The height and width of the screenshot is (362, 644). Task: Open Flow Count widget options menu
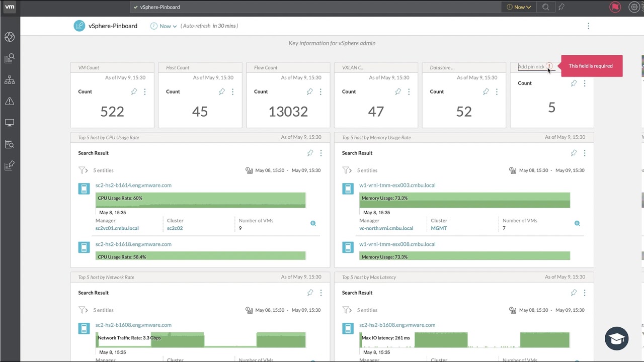coord(320,92)
